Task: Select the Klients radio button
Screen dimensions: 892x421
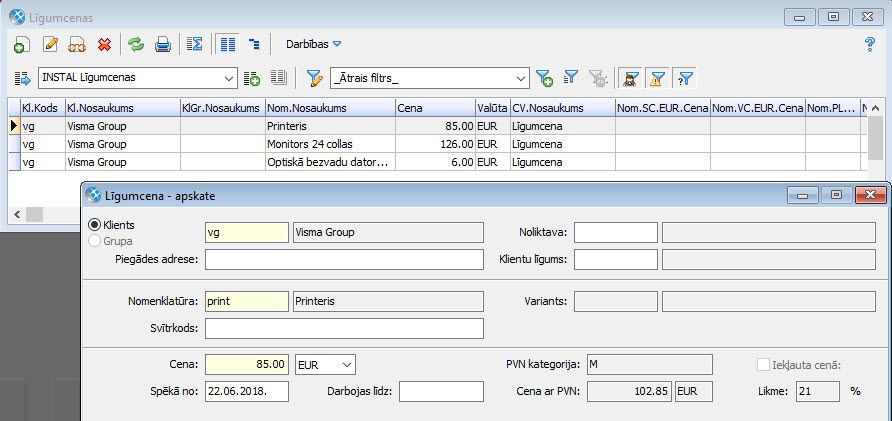Action: tap(96, 225)
